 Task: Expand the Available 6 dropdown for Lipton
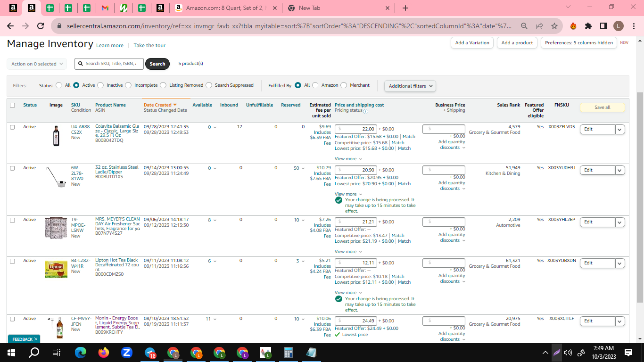pyautogui.click(x=212, y=261)
